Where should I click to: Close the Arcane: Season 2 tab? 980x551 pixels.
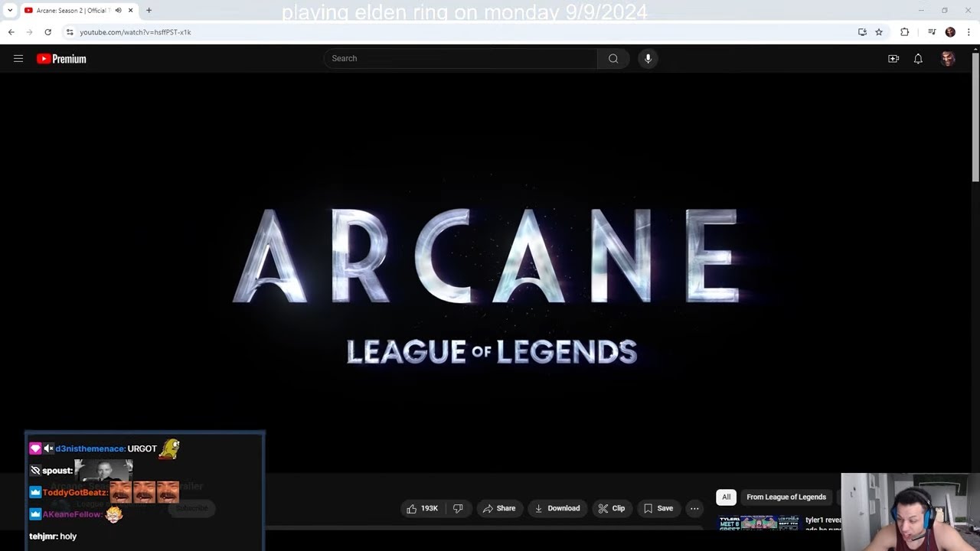[131, 10]
